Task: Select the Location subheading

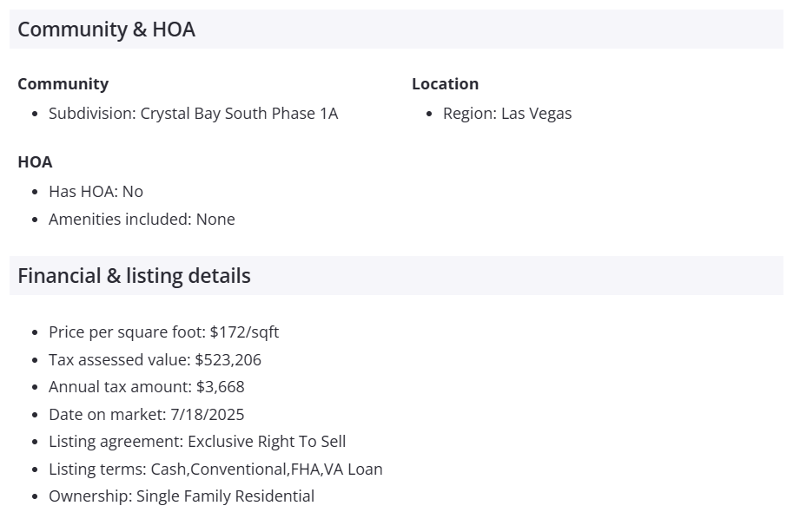Action: [445, 84]
